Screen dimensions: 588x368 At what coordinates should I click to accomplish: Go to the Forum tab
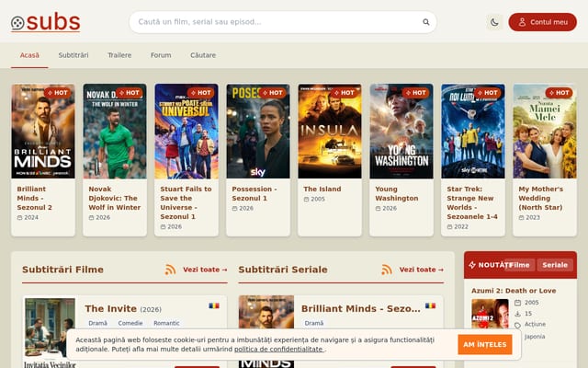[161, 55]
